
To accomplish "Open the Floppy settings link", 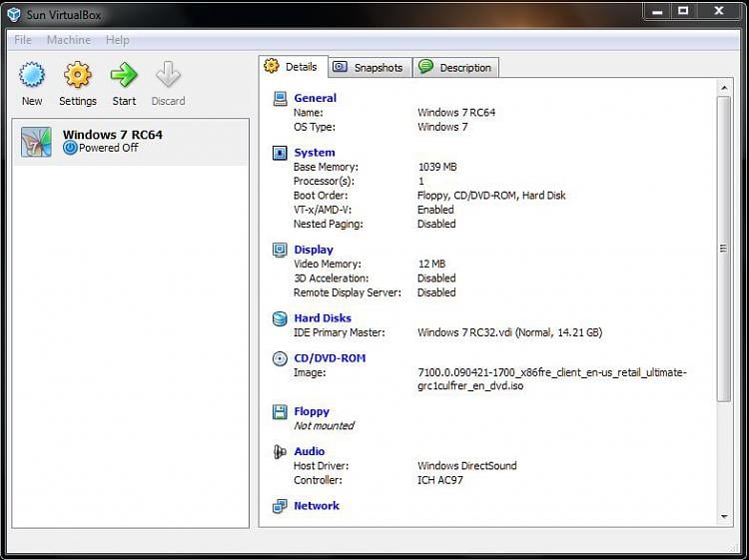I will click(x=312, y=411).
